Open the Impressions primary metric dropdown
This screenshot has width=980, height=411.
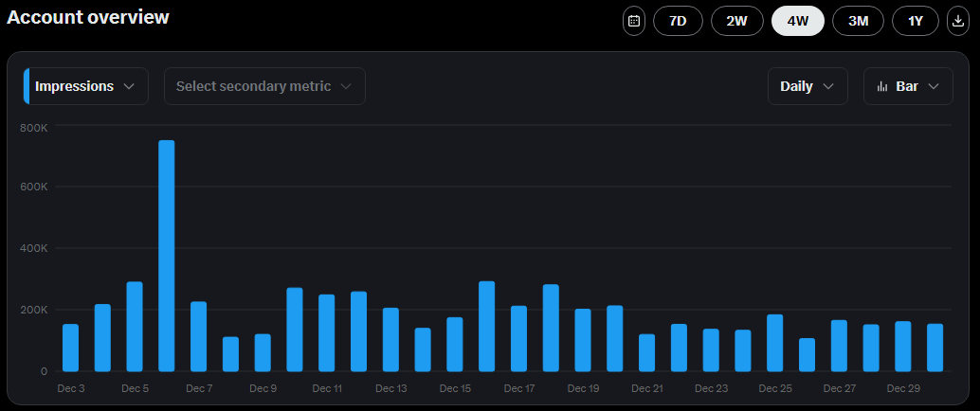[x=85, y=86]
